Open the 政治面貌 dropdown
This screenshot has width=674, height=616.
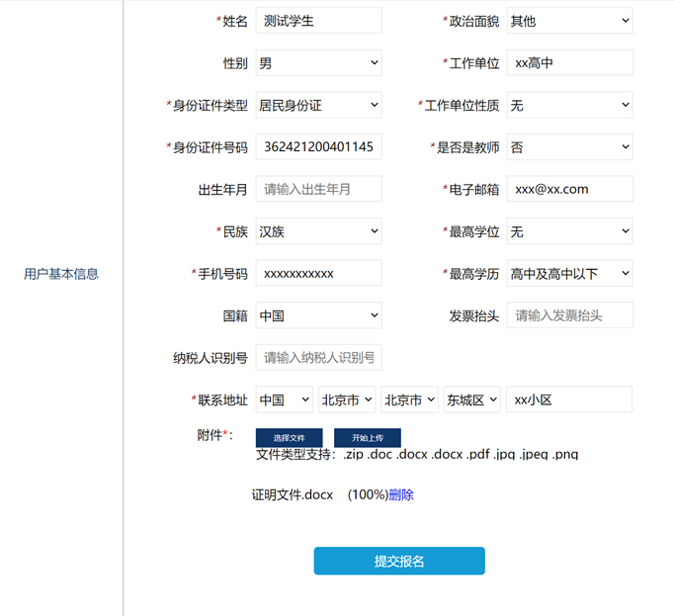click(569, 21)
